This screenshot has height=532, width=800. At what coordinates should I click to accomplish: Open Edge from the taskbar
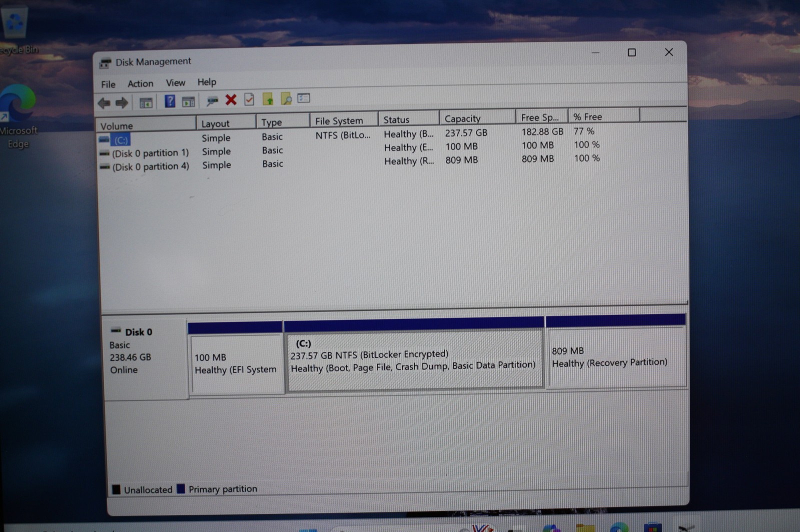[619, 527]
